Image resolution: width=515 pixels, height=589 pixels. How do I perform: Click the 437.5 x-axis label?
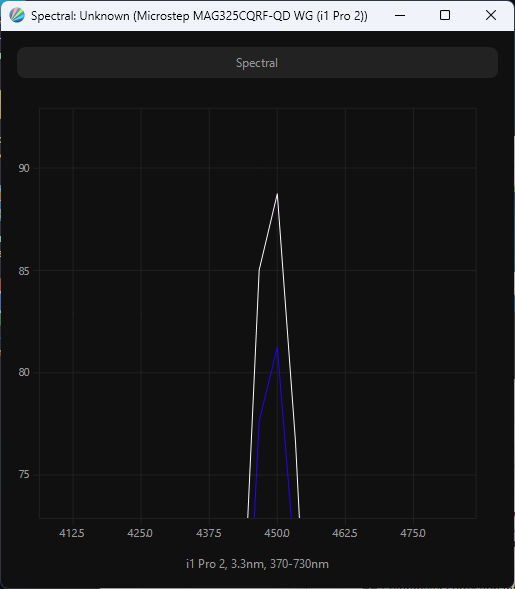208,533
